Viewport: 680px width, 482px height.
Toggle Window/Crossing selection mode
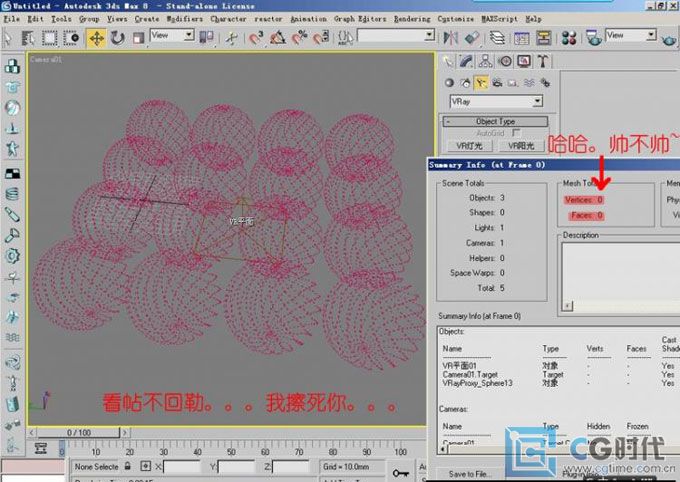click(x=72, y=38)
